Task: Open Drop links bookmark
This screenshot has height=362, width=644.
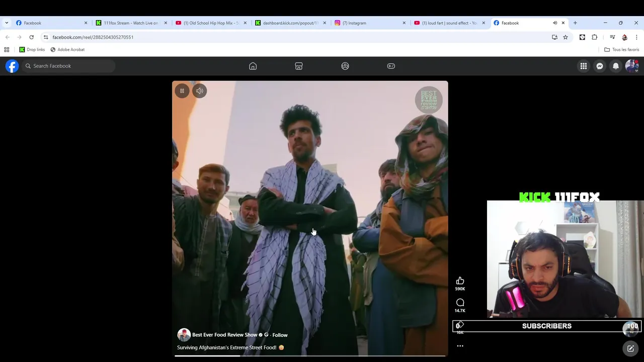Action: (x=32, y=49)
